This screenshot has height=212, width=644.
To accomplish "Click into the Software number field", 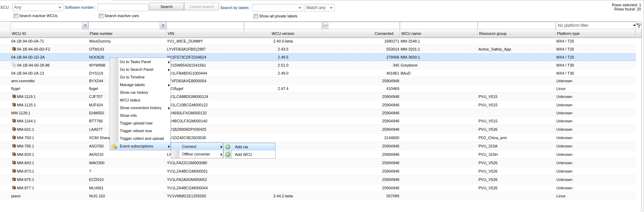I will pos(123,7).
